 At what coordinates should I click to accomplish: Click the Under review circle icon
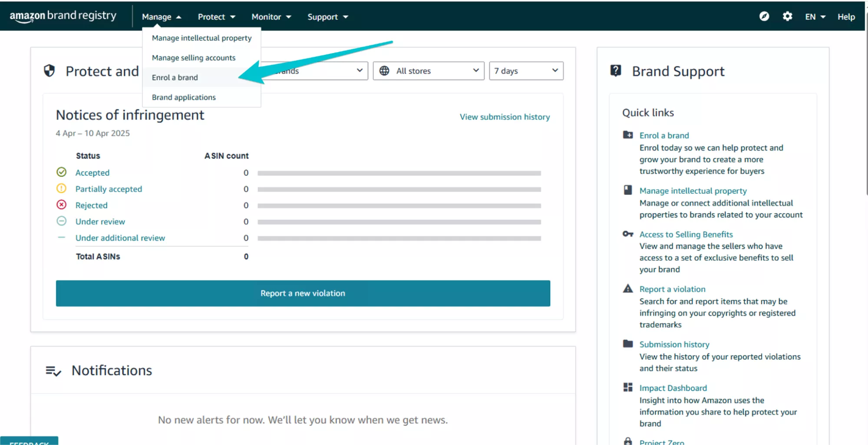tap(62, 221)
